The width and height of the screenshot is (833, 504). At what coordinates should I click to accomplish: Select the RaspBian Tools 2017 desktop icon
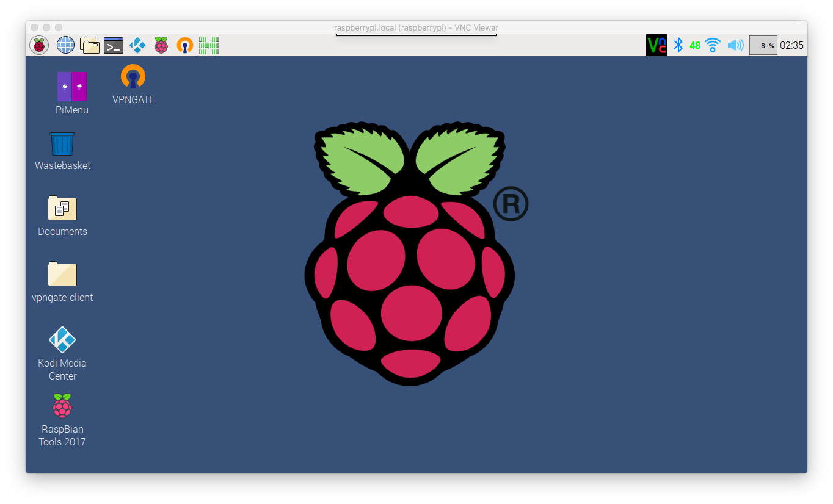tap(62, 420)
